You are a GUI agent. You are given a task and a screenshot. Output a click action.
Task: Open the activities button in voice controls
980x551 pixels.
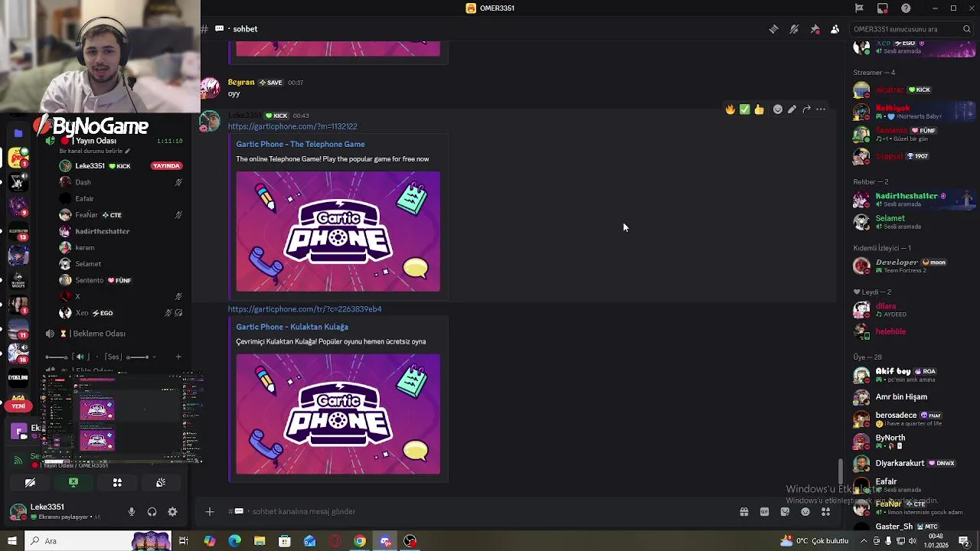(x=117, y=483)
